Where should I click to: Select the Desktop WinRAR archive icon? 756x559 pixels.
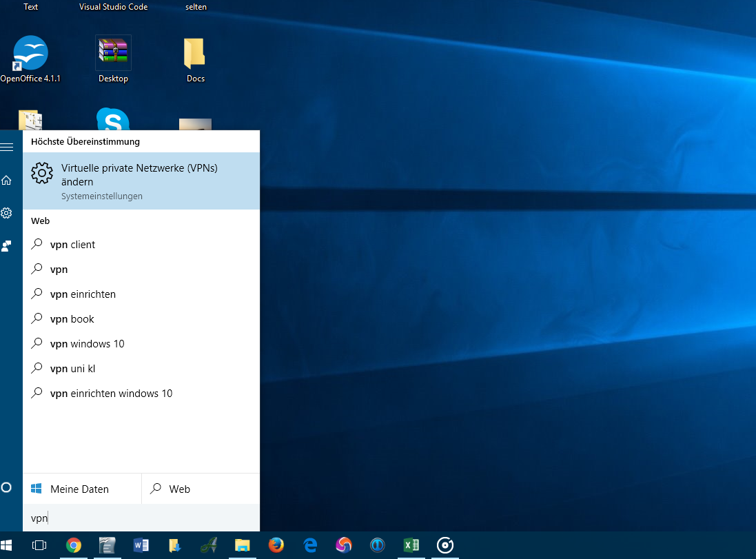113,59
